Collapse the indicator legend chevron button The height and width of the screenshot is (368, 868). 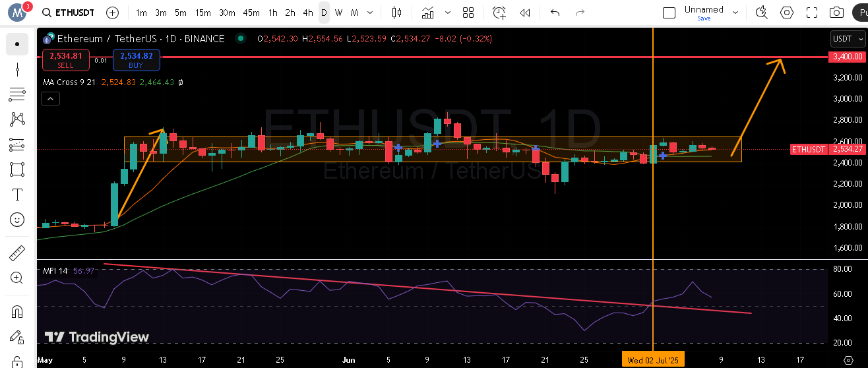(x=50, y=99)
